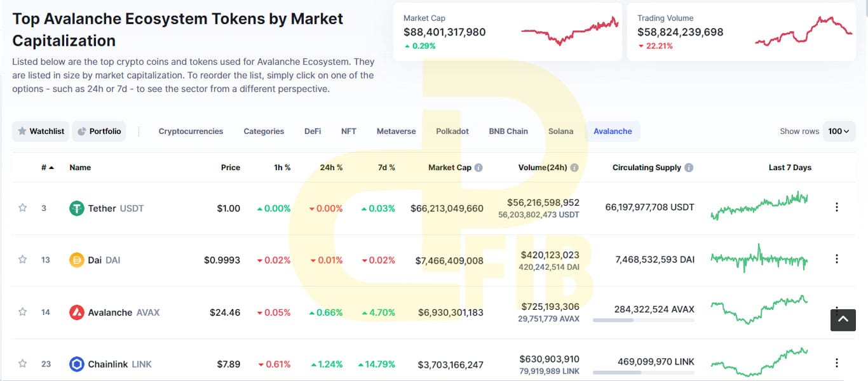This screenshot has height=381, width=868.
Task: Star Tether to add to watchlist
Action: [23, 208]
